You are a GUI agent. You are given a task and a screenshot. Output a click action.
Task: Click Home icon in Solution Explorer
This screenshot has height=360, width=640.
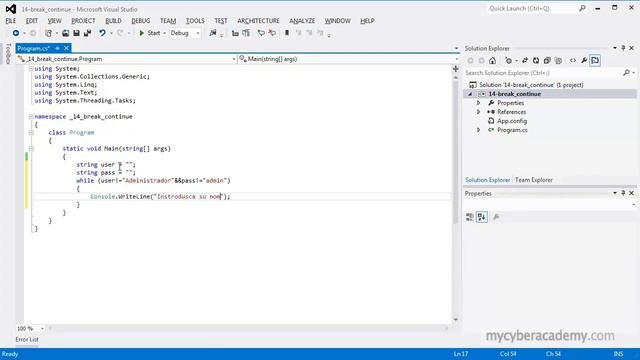coord(493,61)
